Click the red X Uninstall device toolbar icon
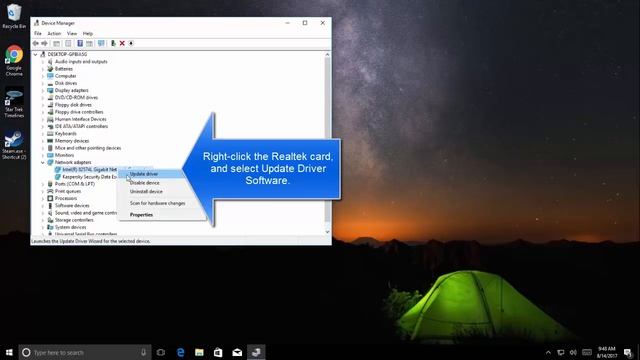Image resolution: width=640 pixels, height=360 pixels. point(122,43)
